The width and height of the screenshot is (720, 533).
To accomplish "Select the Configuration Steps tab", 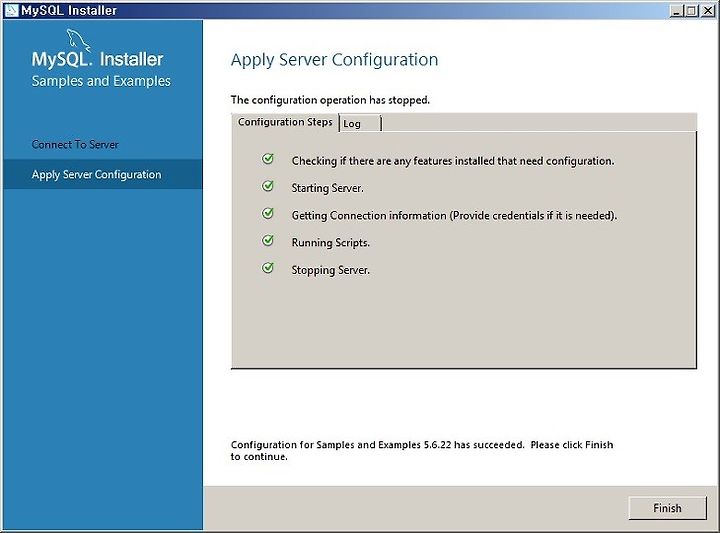I will coord(285,122).
